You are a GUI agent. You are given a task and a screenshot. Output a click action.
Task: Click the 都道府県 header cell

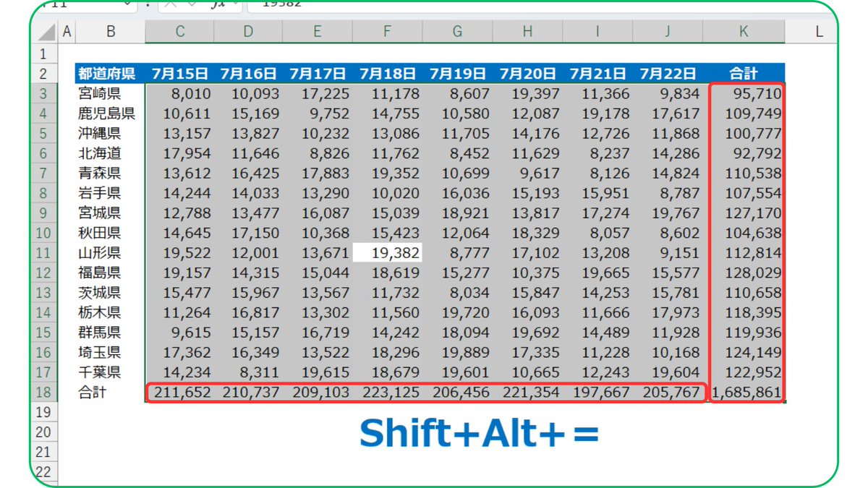click(111, 74)
